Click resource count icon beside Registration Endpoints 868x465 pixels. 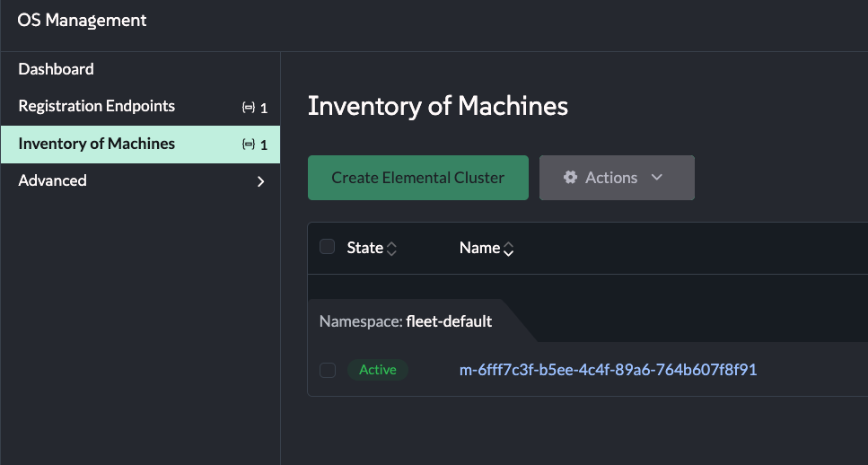click(249, 108)
